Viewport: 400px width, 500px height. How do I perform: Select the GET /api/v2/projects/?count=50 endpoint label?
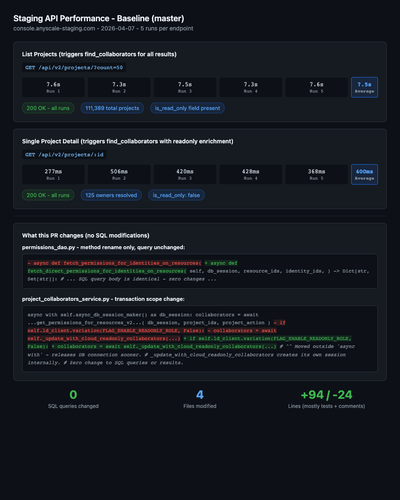[74, 68]
